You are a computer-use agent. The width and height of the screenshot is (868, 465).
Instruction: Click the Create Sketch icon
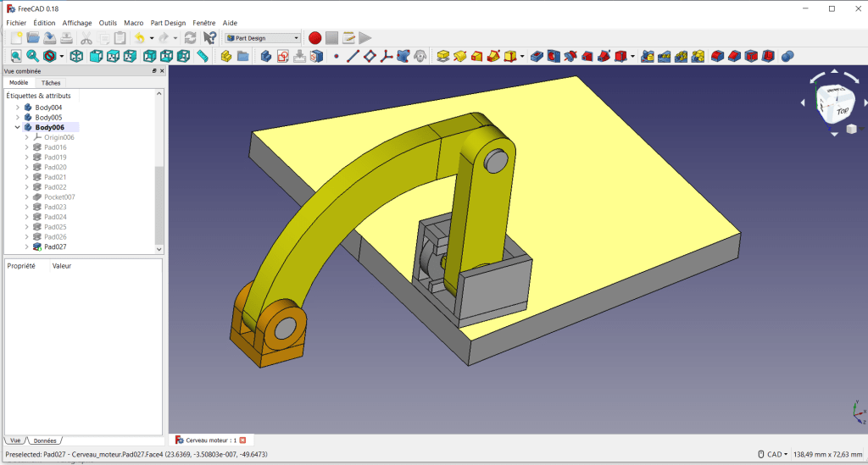point(282,56)
